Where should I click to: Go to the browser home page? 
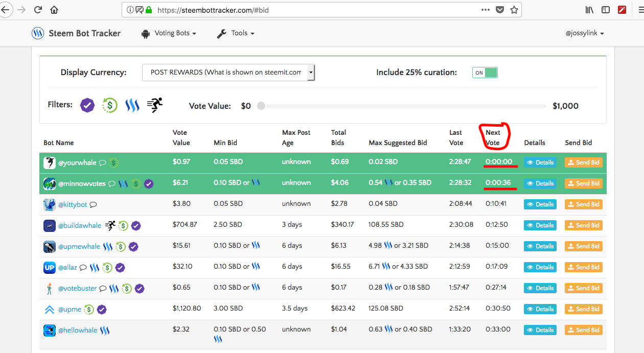(x=54, y=10)
